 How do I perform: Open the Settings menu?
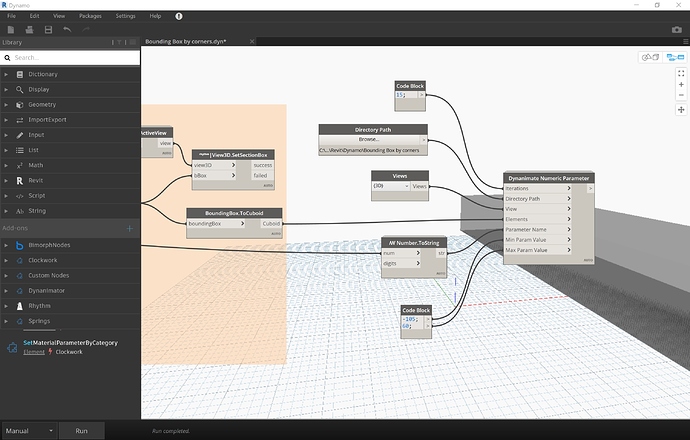pyautogui.click(x=125, y=16)
